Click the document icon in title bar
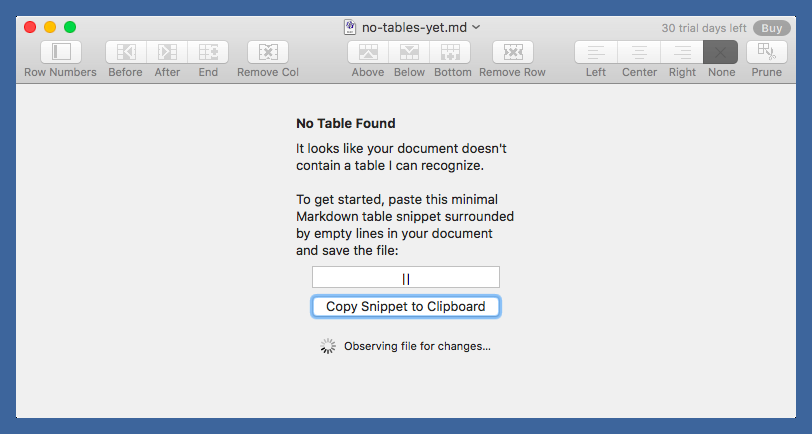Viewport: 812px width, 434px height. [x=351, y=27]
